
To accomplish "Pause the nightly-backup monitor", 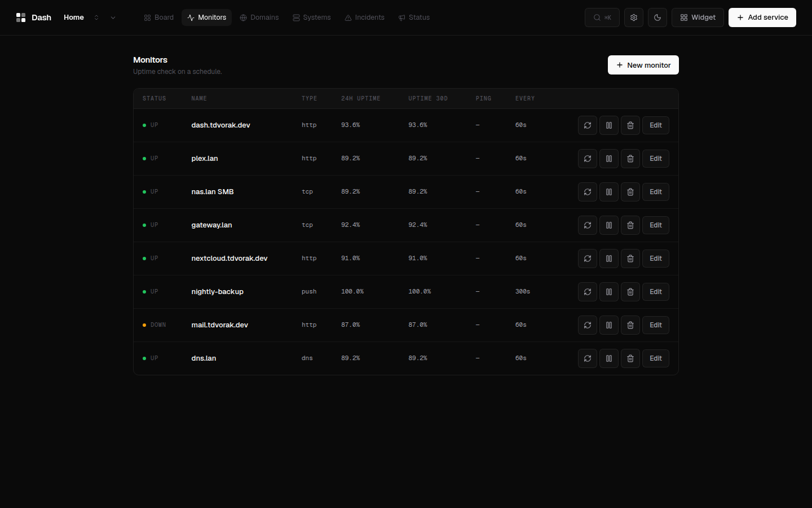I will pos(609,292).
